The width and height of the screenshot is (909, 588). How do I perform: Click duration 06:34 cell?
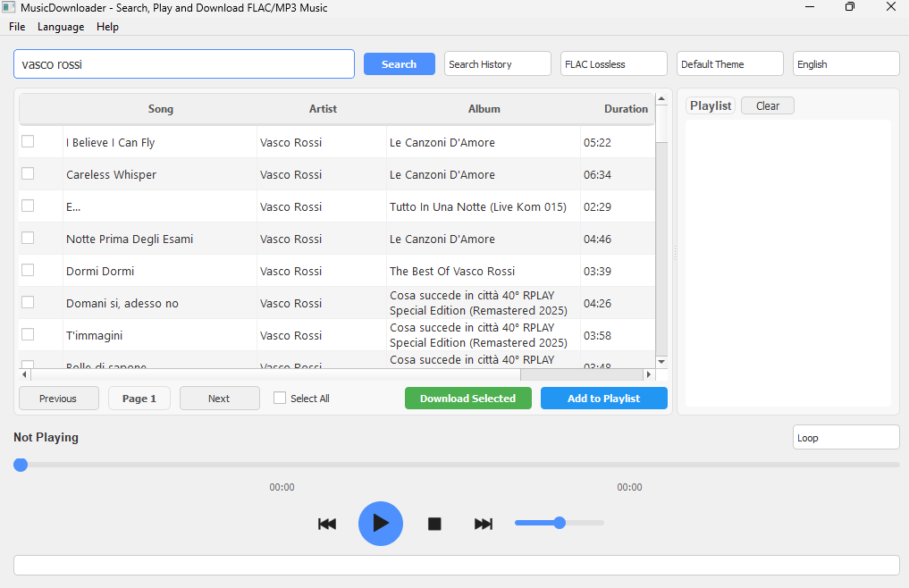pos(597,174)
